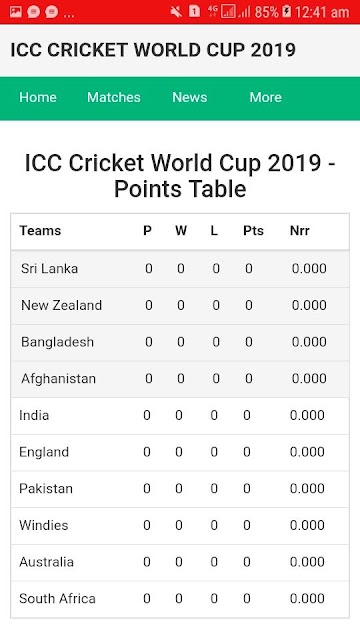
Task: Open the Home tab
Action: coord(38,97)
